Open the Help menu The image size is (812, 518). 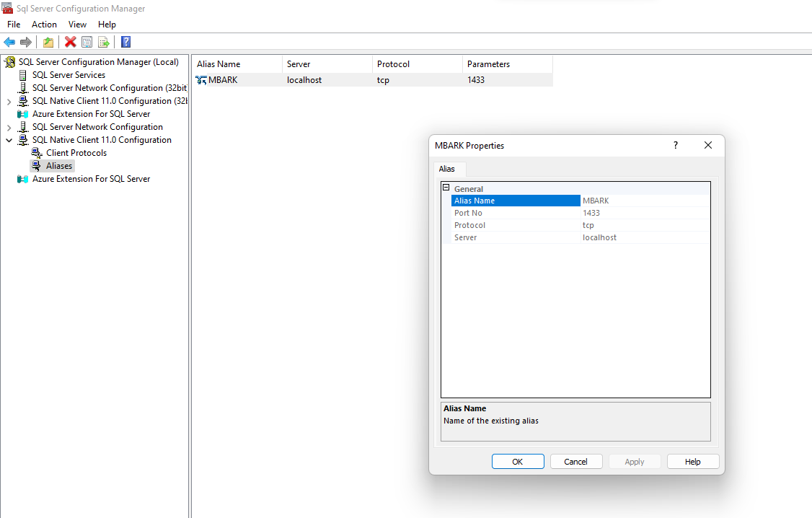(107, 25)
